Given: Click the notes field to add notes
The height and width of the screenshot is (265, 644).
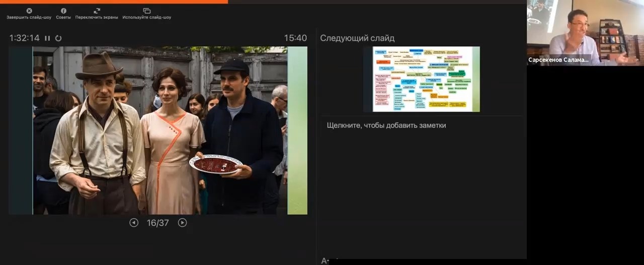Looking at the screenshot, I should [x=386, y=125].
